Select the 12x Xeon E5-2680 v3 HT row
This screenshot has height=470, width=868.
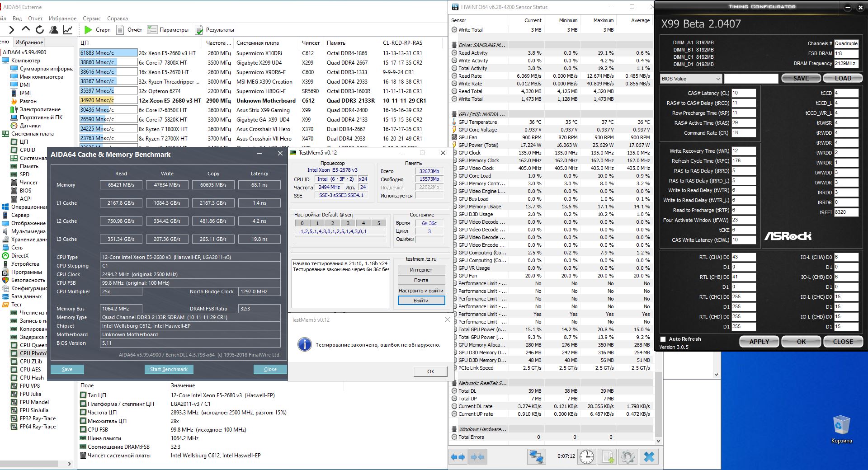[260, 100]
